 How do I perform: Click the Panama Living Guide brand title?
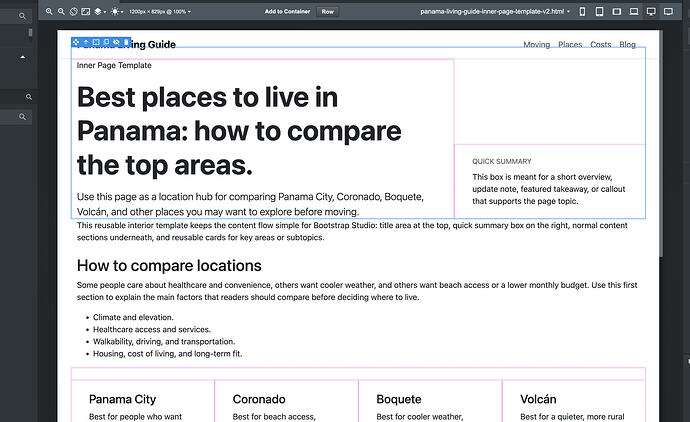126,44
